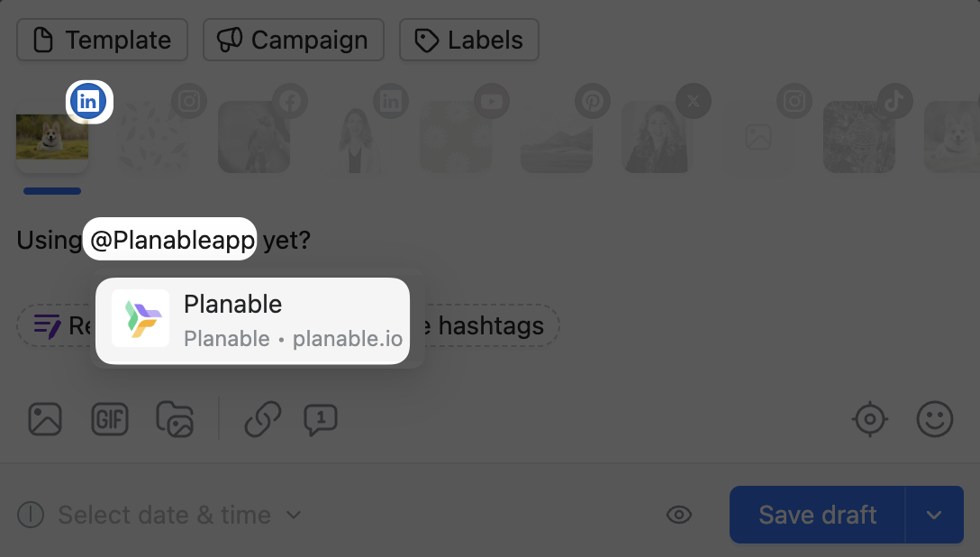Open the Campaign selector
Screen dimensions: 980x557
pos(294,41)
